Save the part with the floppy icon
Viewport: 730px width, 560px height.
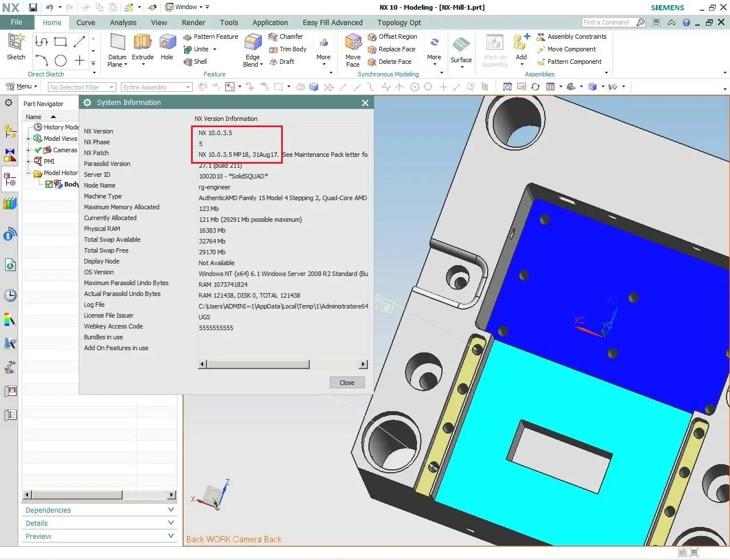pyautogui.click(x=33, y=7)
